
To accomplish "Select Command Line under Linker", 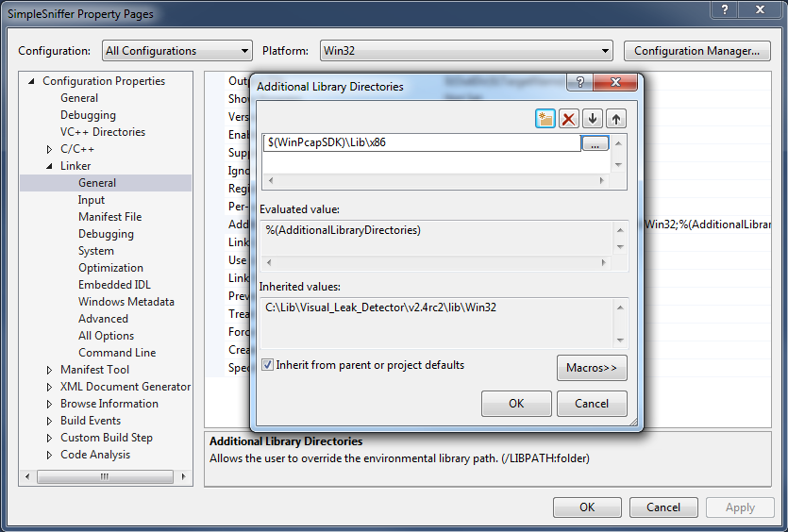I will coord(117,353).
